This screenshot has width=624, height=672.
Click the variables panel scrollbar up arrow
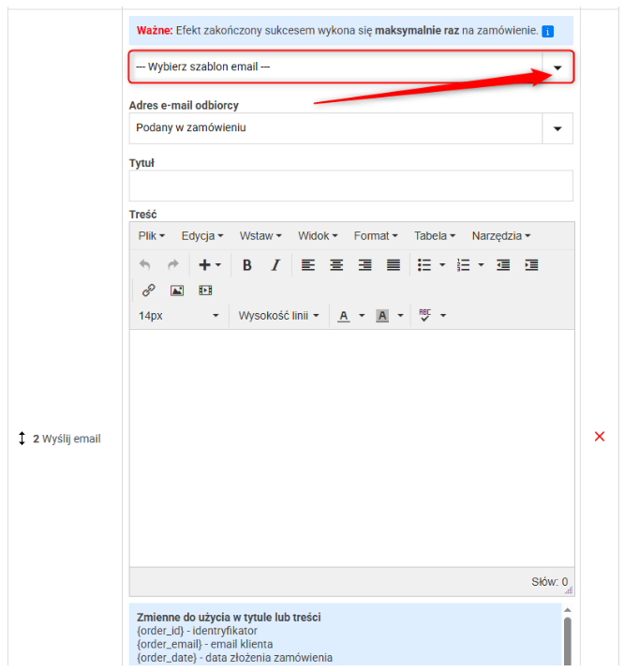[568, 609]
